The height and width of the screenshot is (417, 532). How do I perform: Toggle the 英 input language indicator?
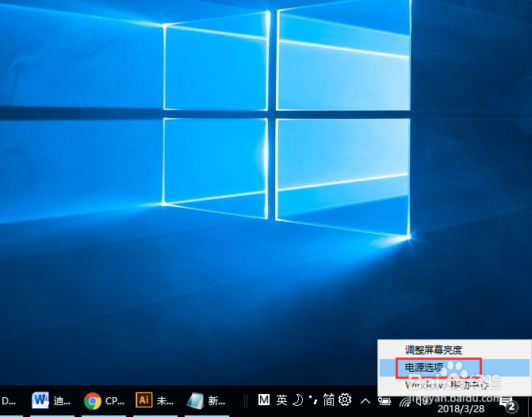[x=281, y=400]
